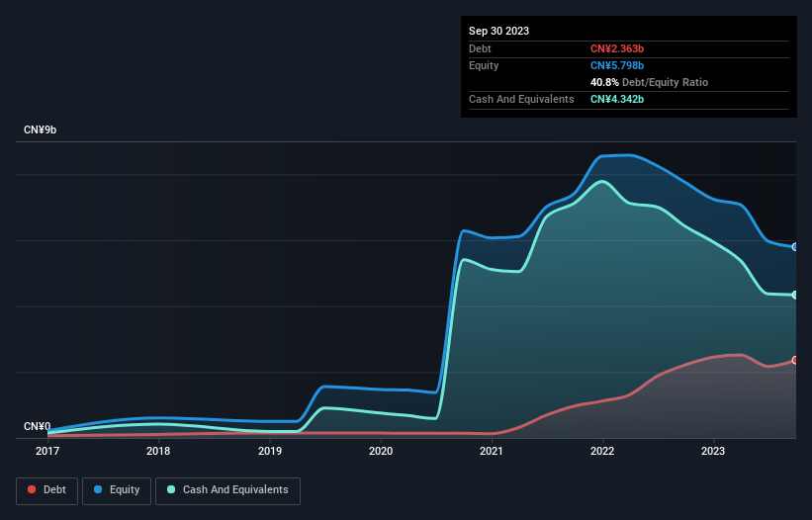
Task: Click the CN¥4.342b cash value
Action: (x=617, y=99)
